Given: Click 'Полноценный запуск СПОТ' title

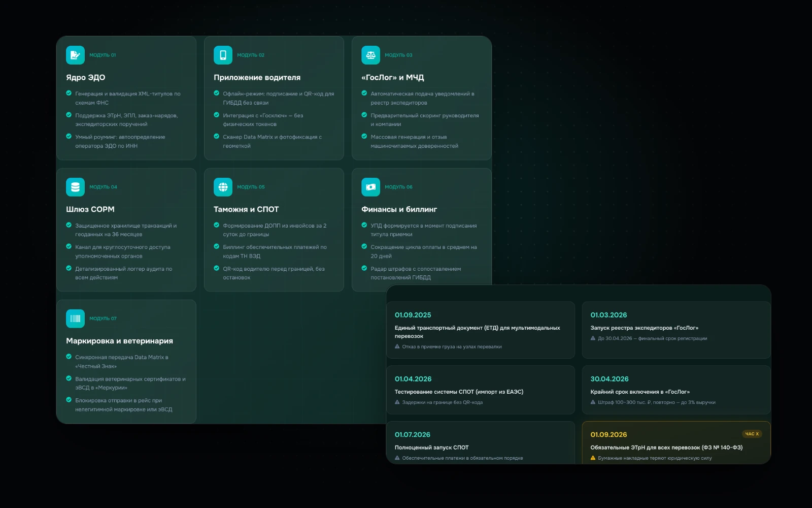Looking at the screenshot, I should 431,448.
